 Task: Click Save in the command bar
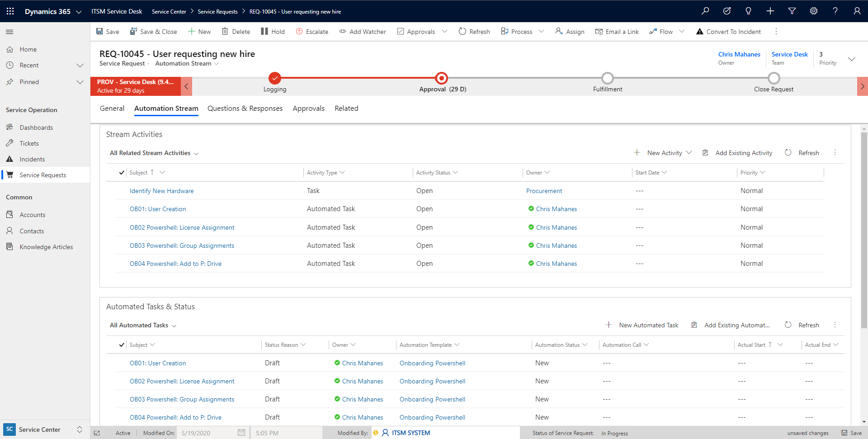(x=108, y=32)
